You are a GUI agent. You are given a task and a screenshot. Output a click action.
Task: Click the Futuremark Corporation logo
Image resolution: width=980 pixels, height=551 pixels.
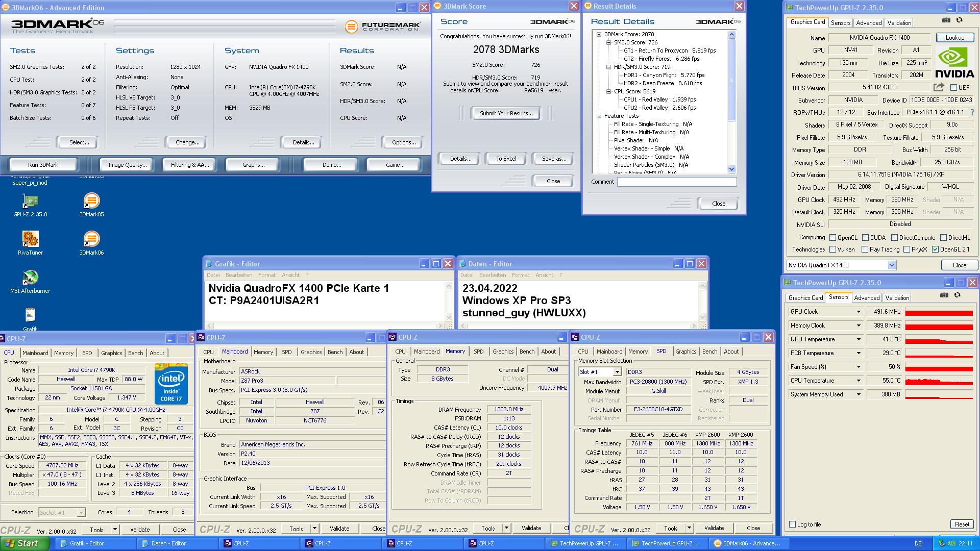[383, 26]
